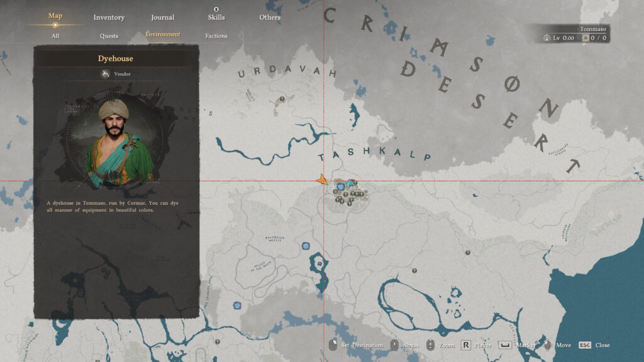Click the orange player arrow marker
Image resolution: width=644 pixels, height=362 pixels.
(x=322, y=180)
